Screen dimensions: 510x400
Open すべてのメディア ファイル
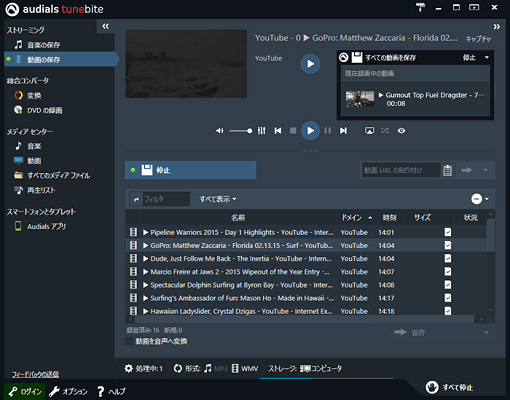pyautogui.click(x=52, y=175)
